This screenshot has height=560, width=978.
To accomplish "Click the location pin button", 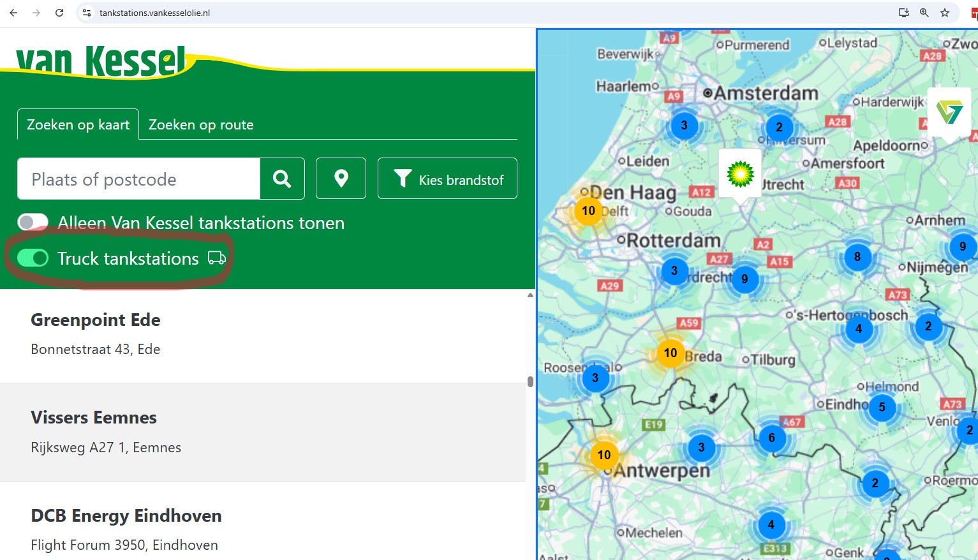I will (x=341, y=179).
